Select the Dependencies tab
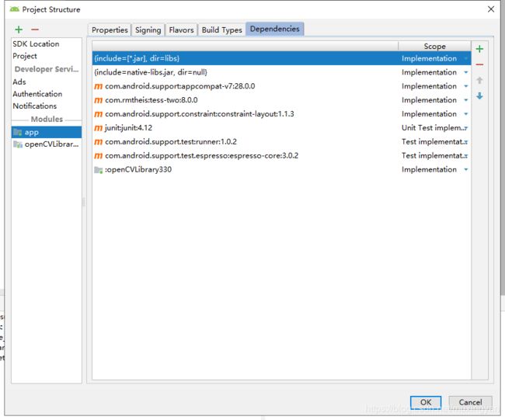 click(275, 29)
